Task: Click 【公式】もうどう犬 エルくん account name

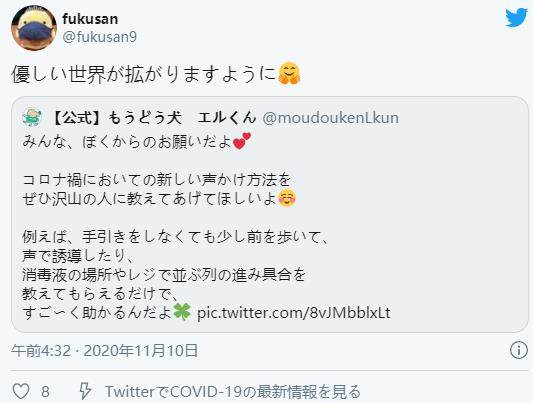Action: (152, 118)
